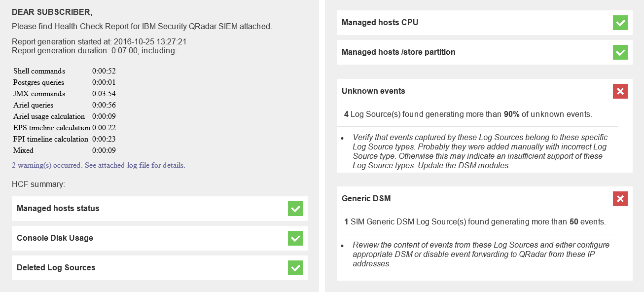Click the Managed hosts /store partition heading

[398, 52]
